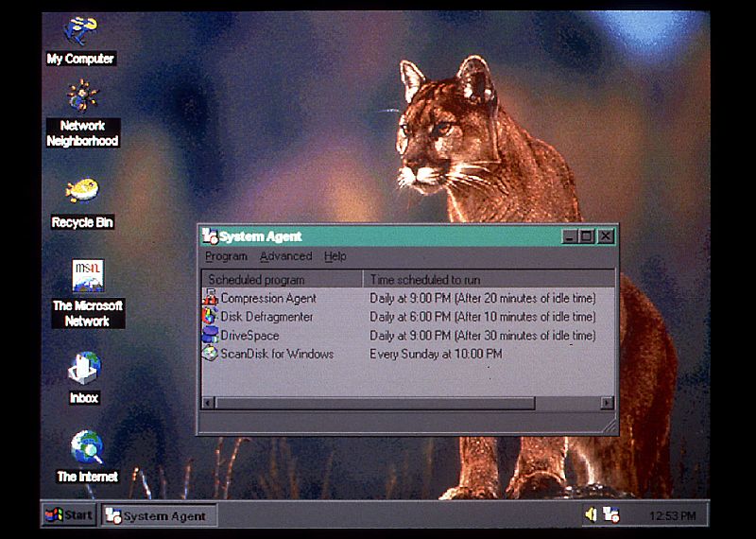Screen dimensions: 756x539
Task: Click the Inbox icon label
Action: pos(84,397)
